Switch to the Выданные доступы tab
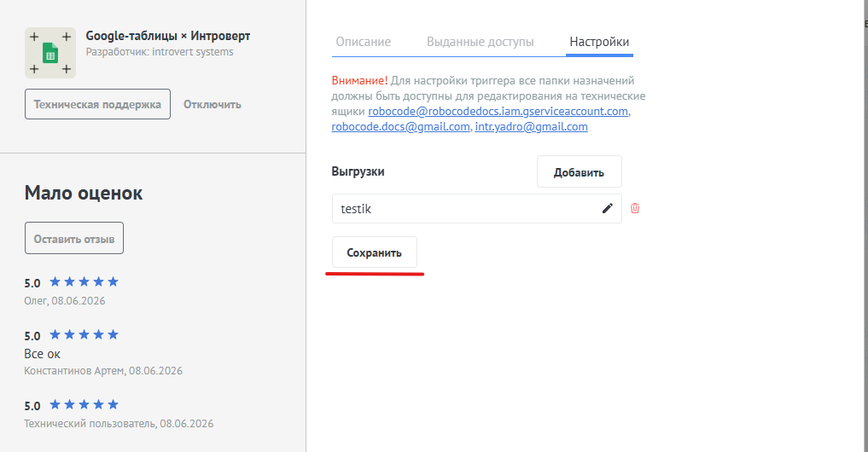This screenshot has height=452, width=868. point(480,42)
